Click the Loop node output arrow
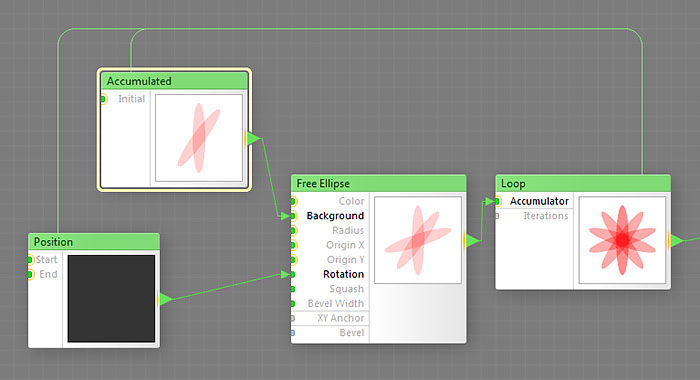 [x=676, y=240]
